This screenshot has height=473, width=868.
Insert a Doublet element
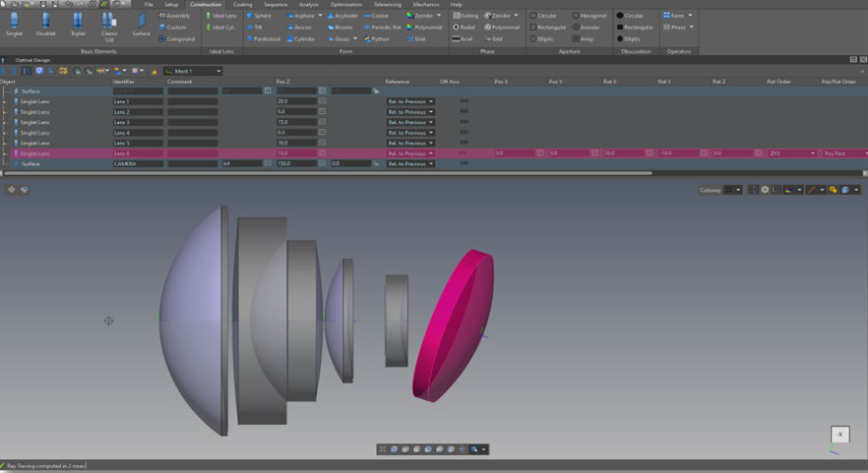point(45,25)
